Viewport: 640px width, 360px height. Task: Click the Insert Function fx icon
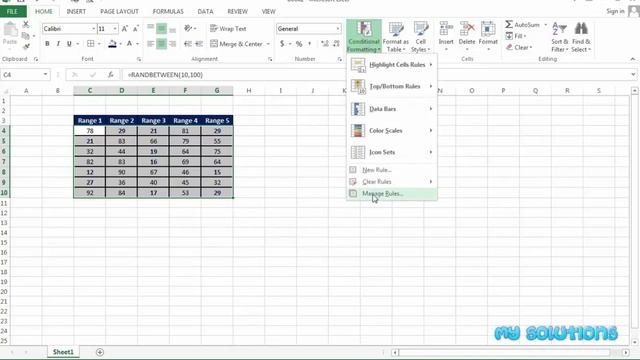(x=111, y=75)
